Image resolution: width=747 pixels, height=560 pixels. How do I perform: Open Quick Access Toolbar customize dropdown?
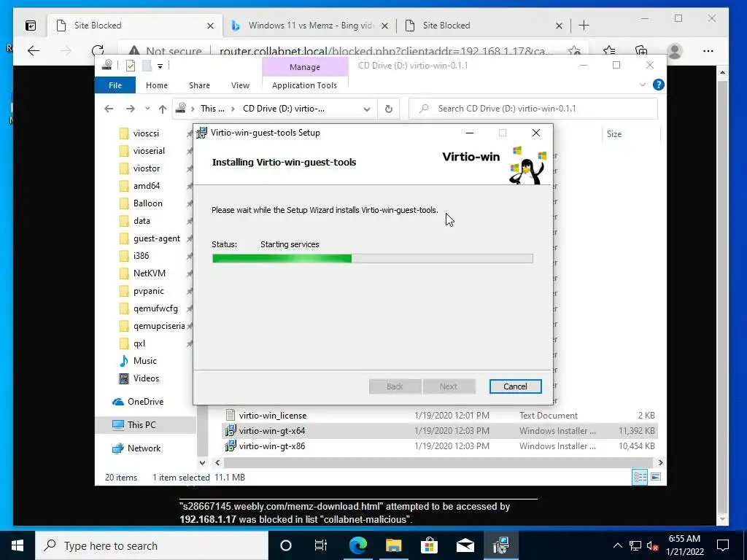[x=160, y=66]
